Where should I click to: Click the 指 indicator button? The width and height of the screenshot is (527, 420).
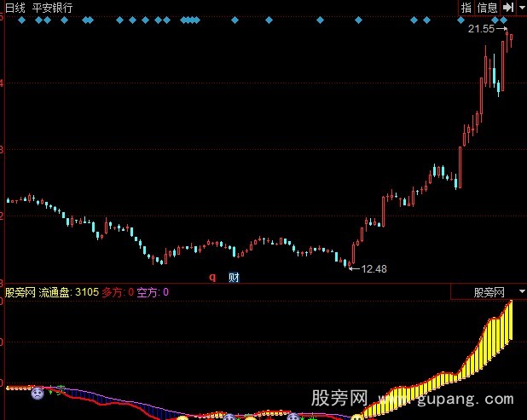pyautogui.click(x=466, y=8)
